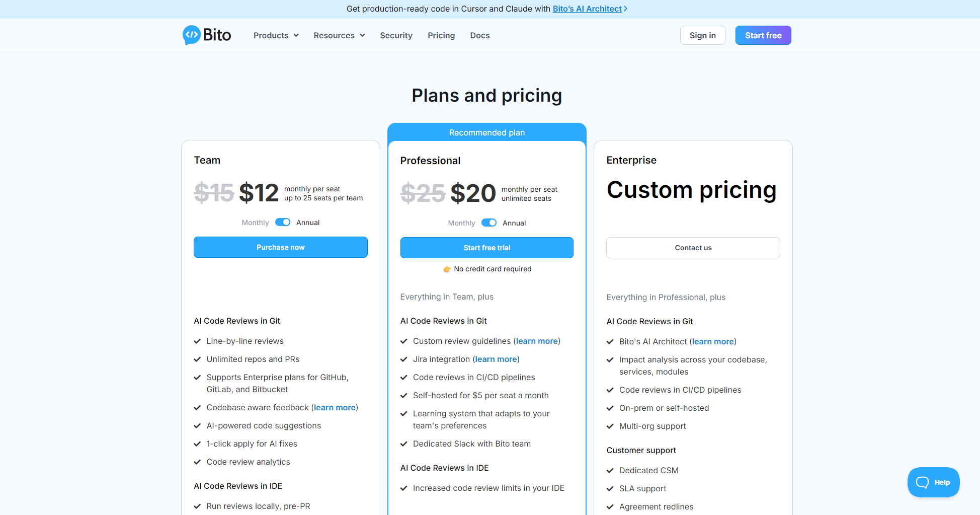Click the chevron arrow after Bito's AI Architect

[x=625, y=9]
